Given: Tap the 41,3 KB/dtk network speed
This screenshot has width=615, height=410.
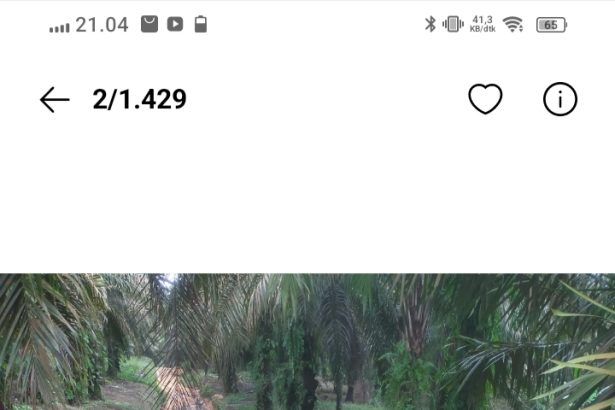Looking at the screenshot, I should click(482, 24).
